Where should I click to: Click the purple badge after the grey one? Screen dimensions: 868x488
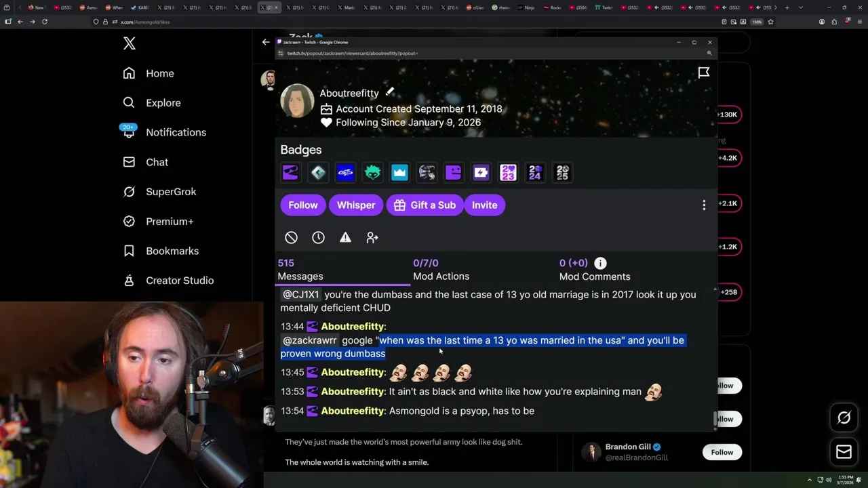(x=454, y=173)
